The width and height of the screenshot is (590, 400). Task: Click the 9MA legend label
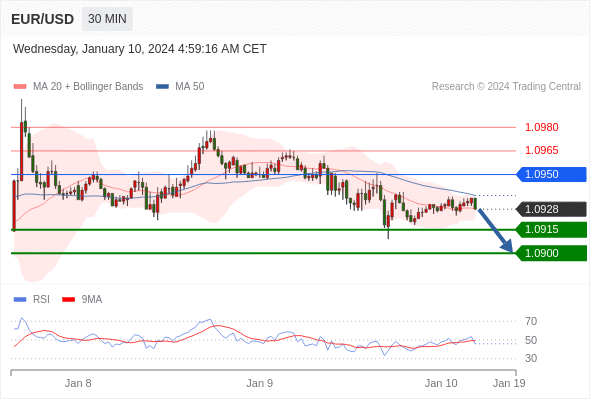92,300
